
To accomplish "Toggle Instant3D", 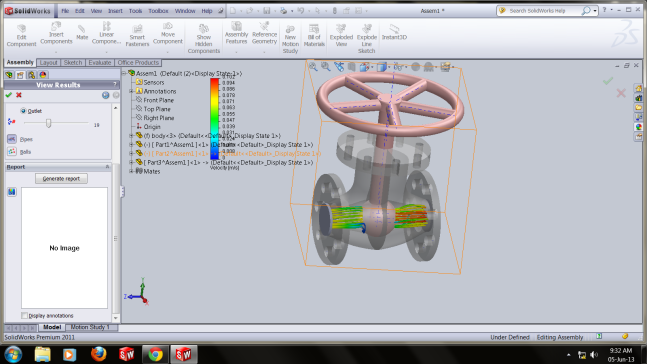I will click(394, 32).
